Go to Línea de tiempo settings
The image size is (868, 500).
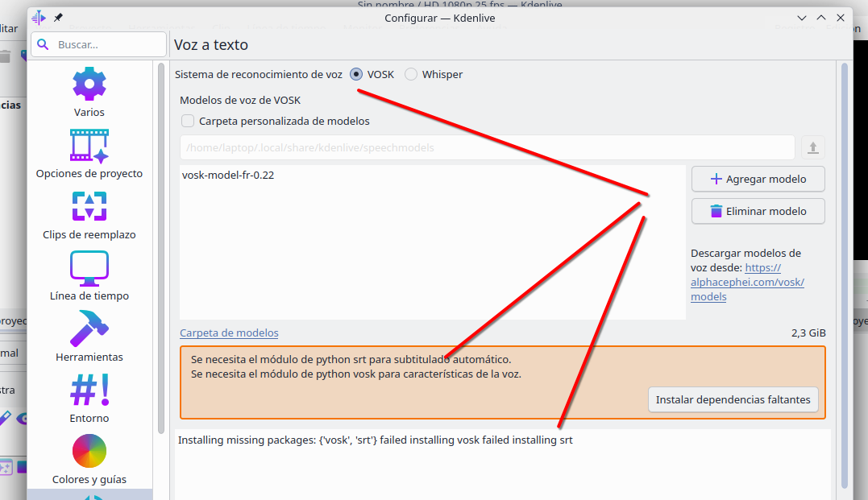pos(89,276)
